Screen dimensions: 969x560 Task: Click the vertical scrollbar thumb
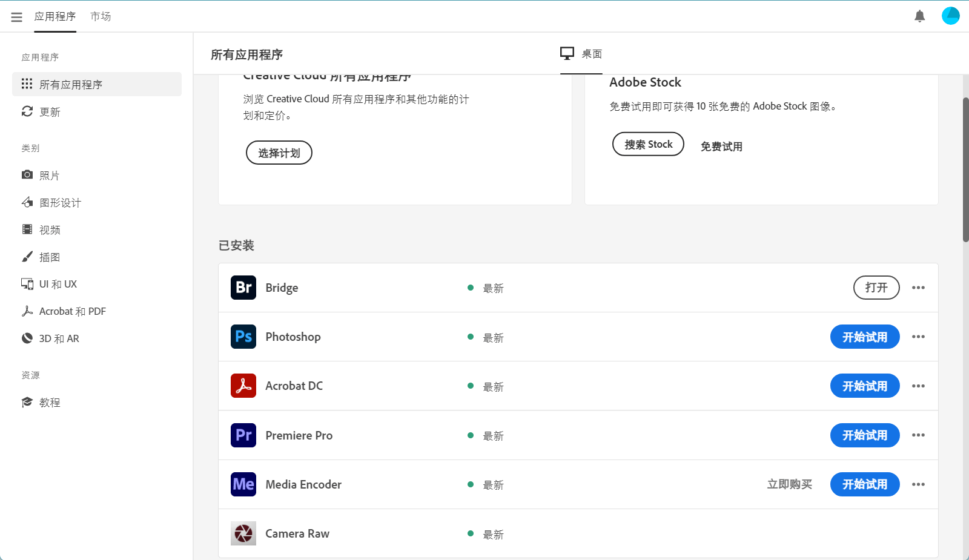(x=965, y=170)
